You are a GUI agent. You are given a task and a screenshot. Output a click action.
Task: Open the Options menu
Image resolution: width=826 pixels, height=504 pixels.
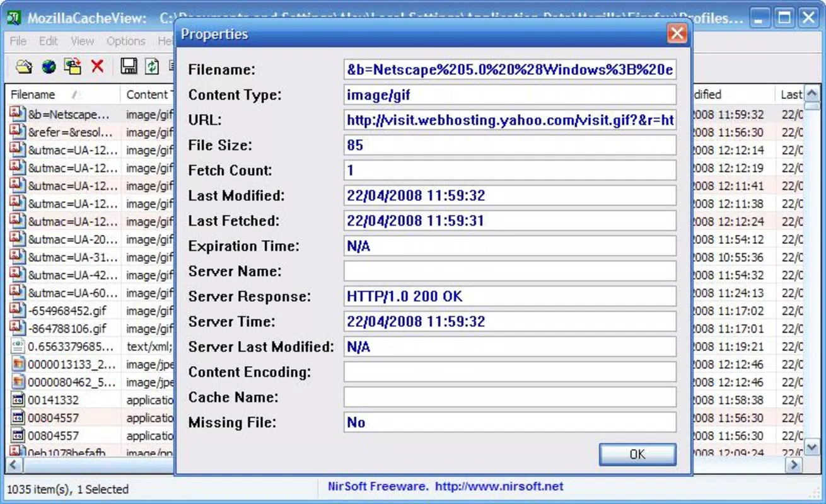[125, 41]
